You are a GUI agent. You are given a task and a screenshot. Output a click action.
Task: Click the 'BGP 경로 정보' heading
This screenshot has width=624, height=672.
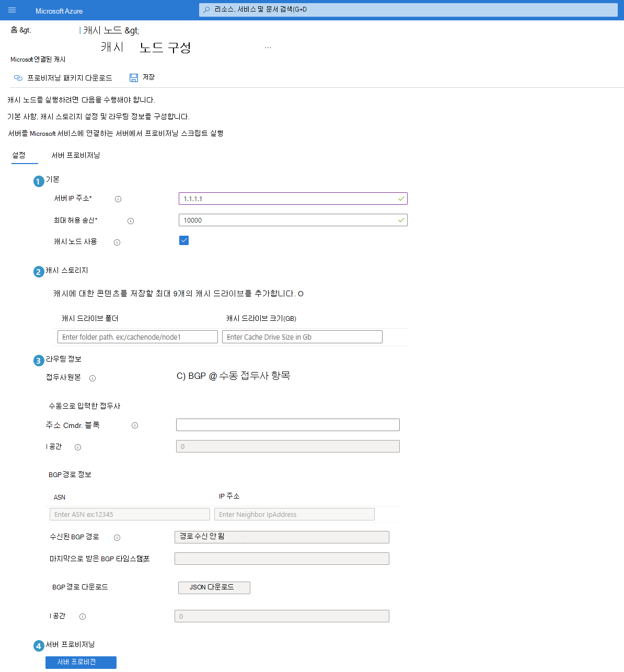click(x=70, y=474)
